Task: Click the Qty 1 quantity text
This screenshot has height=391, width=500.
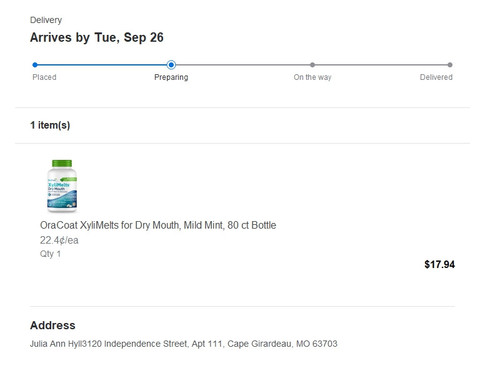Action: tap(50, 254)
